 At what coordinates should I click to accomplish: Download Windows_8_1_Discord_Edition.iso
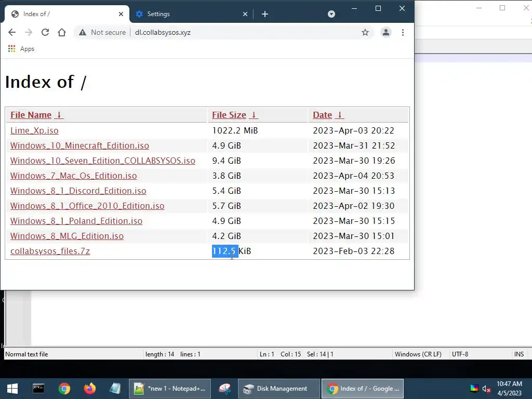tap(78, 191)
